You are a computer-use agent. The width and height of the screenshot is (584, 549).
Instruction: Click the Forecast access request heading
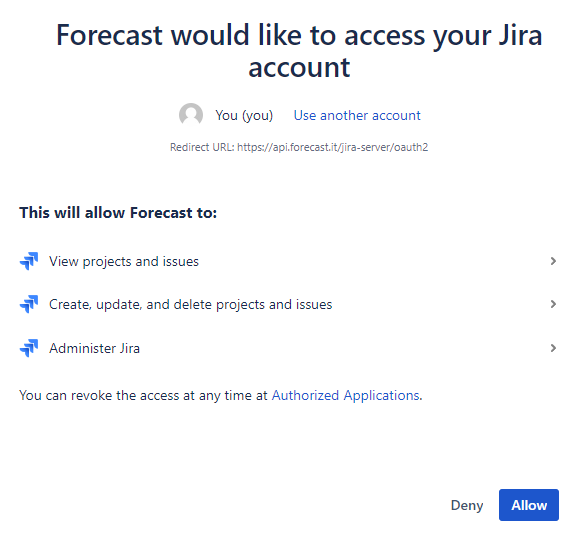[299, 51]
